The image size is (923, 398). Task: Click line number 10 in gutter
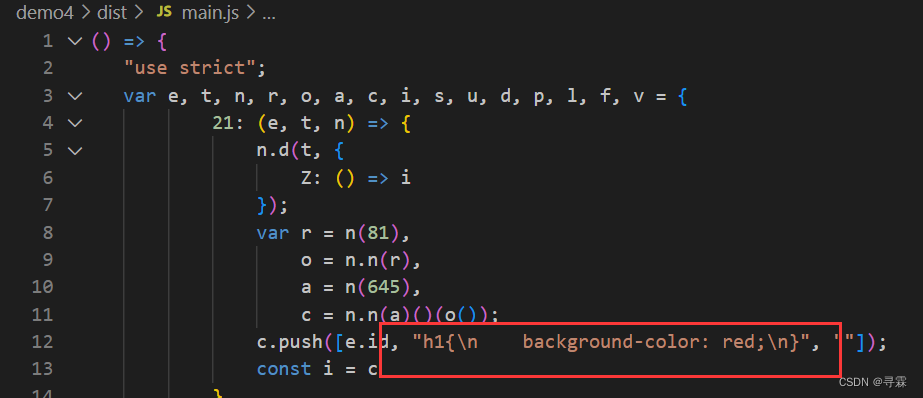pyautogui.click(x=42, y=287)
